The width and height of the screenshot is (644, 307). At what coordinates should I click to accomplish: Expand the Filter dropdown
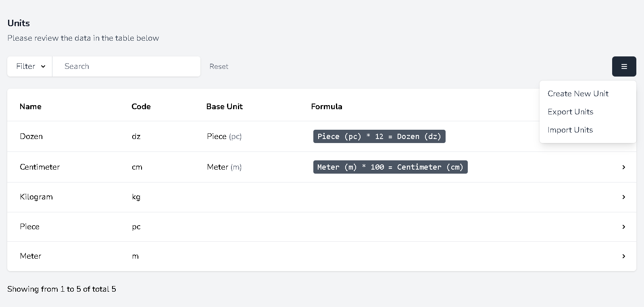pyautogui.click(x=30, y=66)
